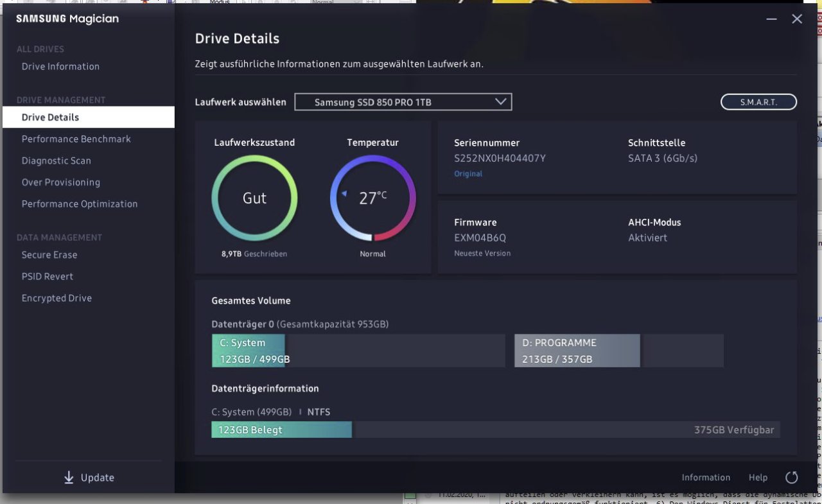Click the 123GB Belegt usage bar

click(x=281, y=430)
